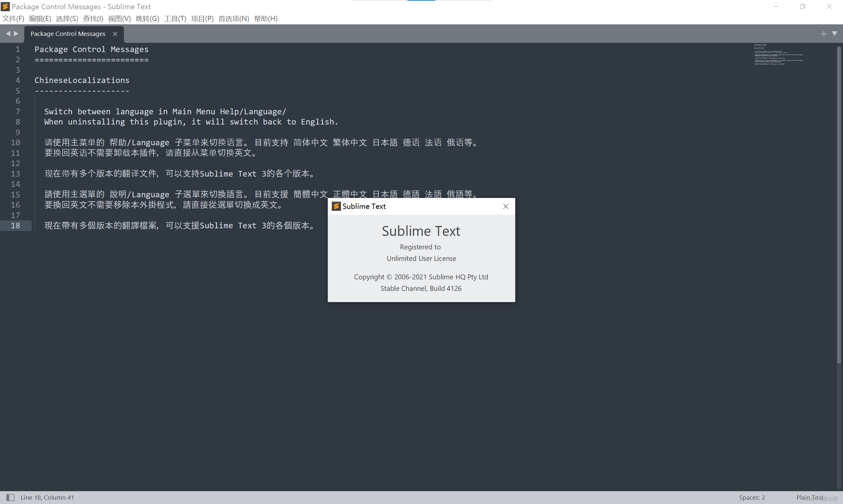
Task: Open the 文件(F) menu
Action: click(13, 19)
